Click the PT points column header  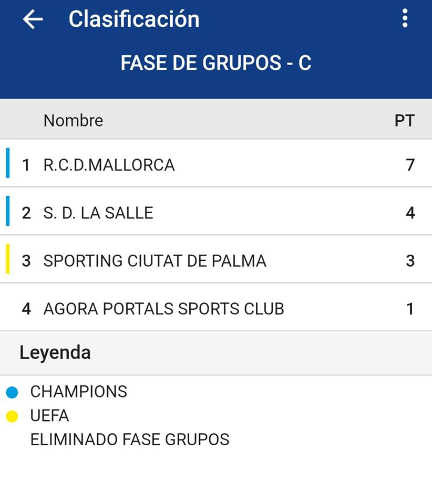point(404,120)
